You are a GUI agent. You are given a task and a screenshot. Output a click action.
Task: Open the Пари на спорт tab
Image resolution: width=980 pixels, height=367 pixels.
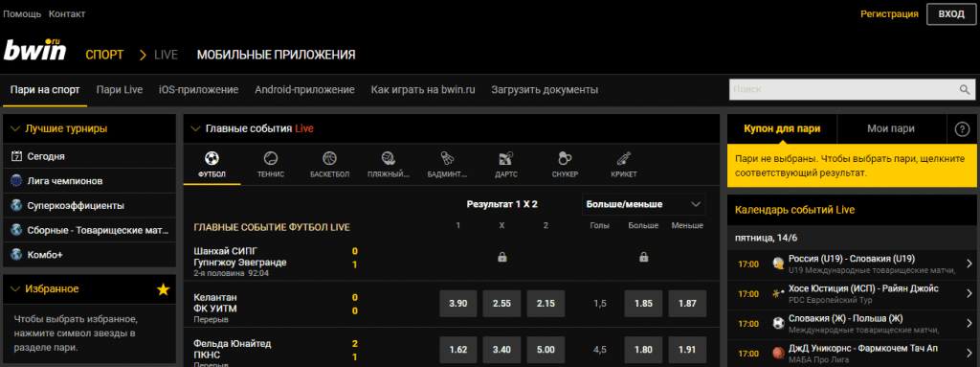(45, 89)
